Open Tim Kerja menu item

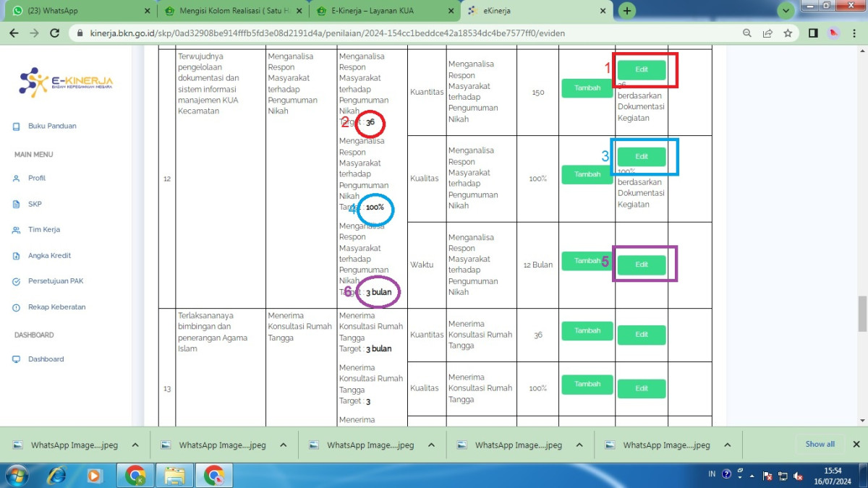(44, 230)
